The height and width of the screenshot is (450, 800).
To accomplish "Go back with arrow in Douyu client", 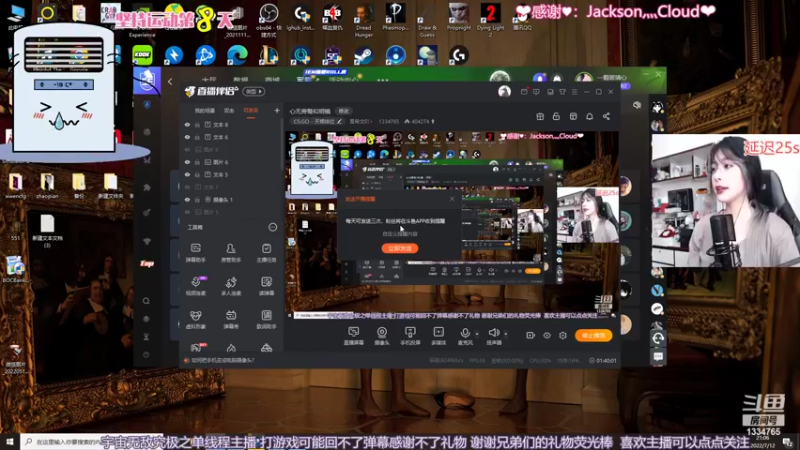I will pos(170,82).
